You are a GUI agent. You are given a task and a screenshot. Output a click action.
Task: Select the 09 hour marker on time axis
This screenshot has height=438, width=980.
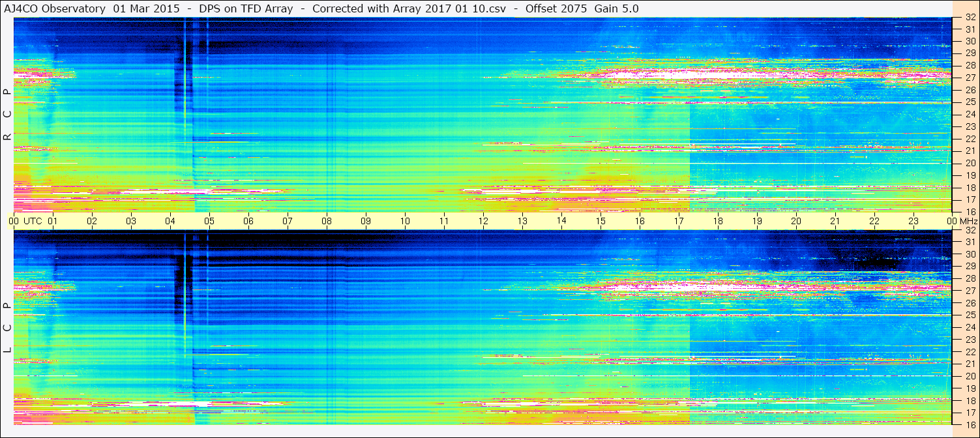click(366, 221)
